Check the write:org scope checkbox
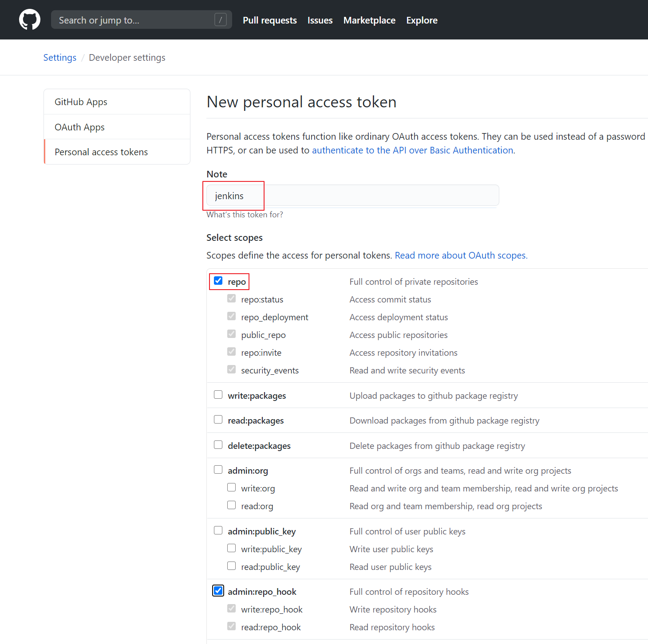 pyautogui.click(x=231, y=487)
